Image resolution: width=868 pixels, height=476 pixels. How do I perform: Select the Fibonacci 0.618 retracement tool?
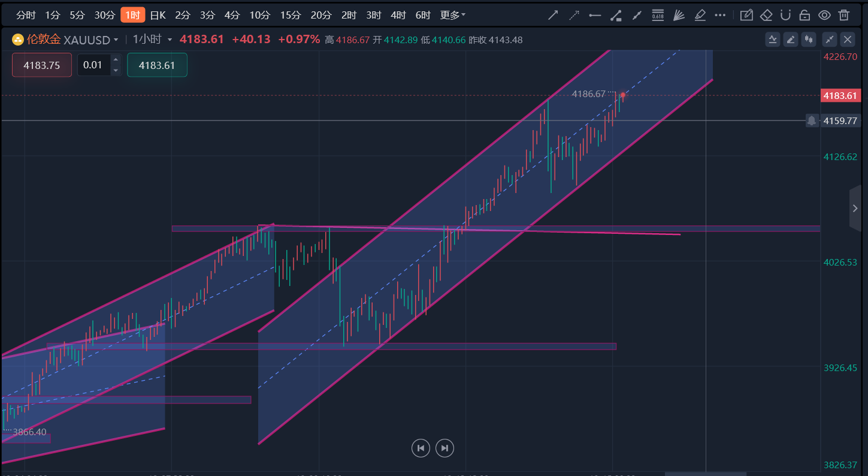pyautogui.click(x=658, y=15)
